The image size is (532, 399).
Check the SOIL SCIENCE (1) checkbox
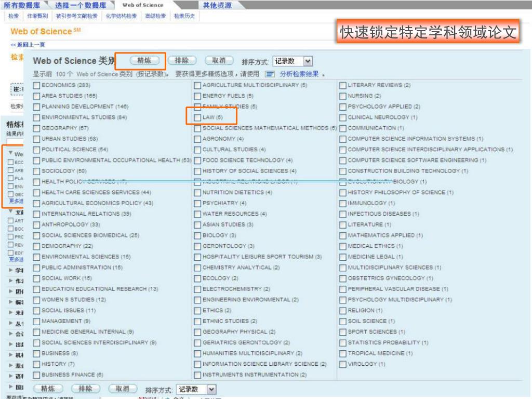[343, 322]
